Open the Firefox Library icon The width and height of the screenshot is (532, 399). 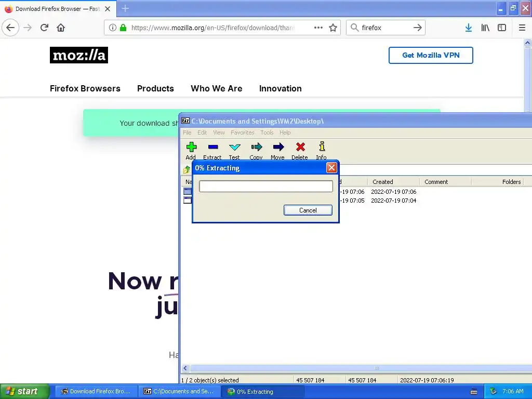point(485,28)
